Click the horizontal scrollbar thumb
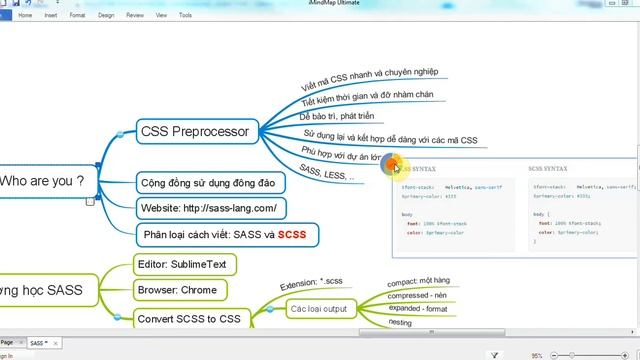 coord(432,332)
